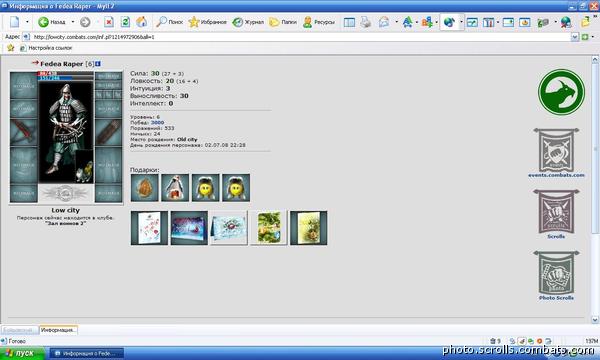Open the first postcard gift thumbnail

click(x=149, y=228)
